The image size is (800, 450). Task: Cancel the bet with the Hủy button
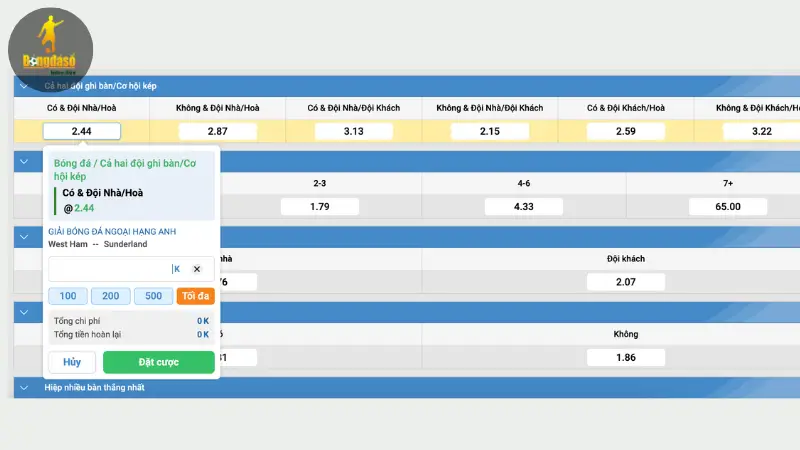coord(72,362)
